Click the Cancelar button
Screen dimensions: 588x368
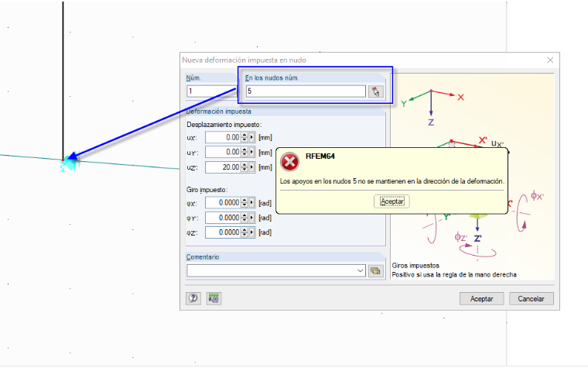click(531, 299)
